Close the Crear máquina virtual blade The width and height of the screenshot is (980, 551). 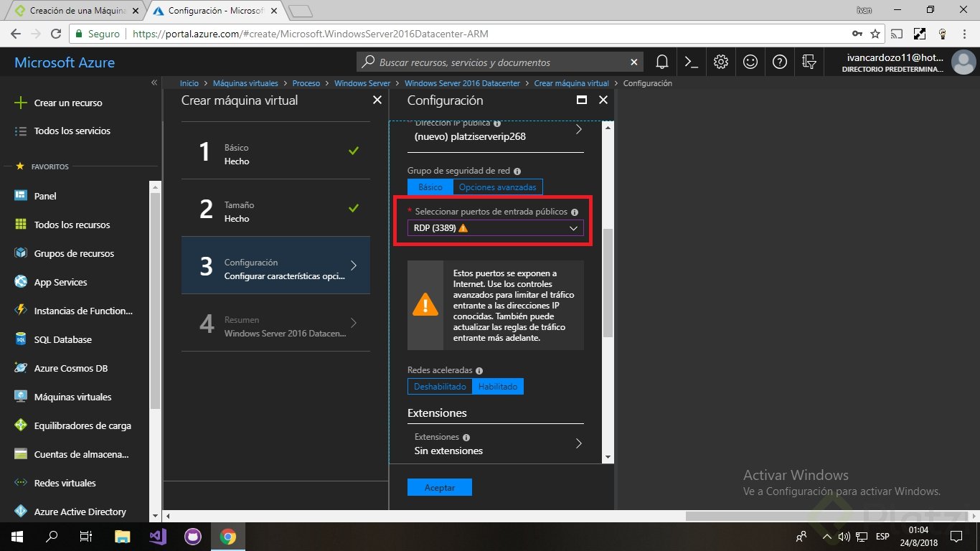tap(377, 100)
